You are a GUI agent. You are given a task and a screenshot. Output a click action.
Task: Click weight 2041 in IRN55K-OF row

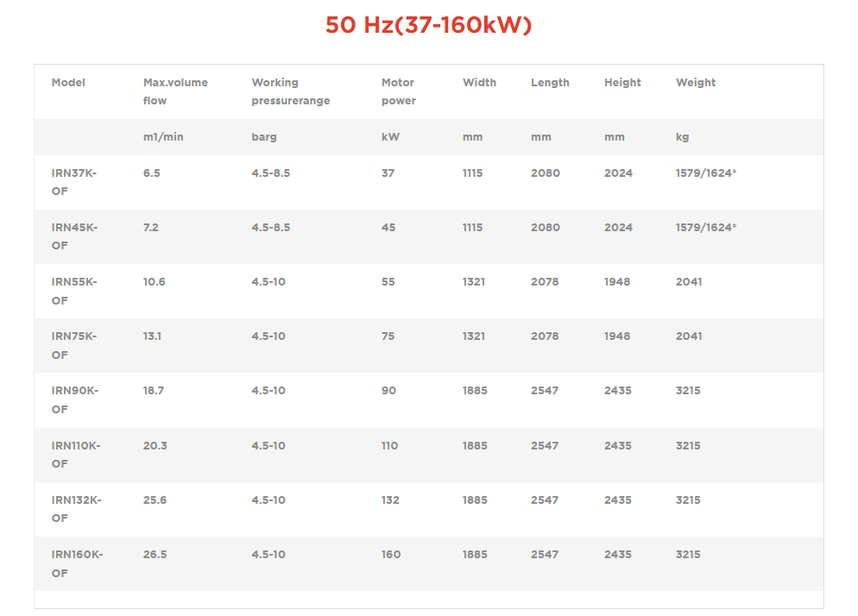(x=689, y=282)
